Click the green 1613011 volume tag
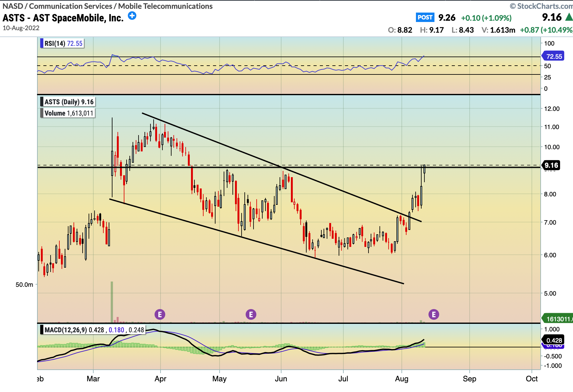573x392 pixels. (x=557, y=319)
